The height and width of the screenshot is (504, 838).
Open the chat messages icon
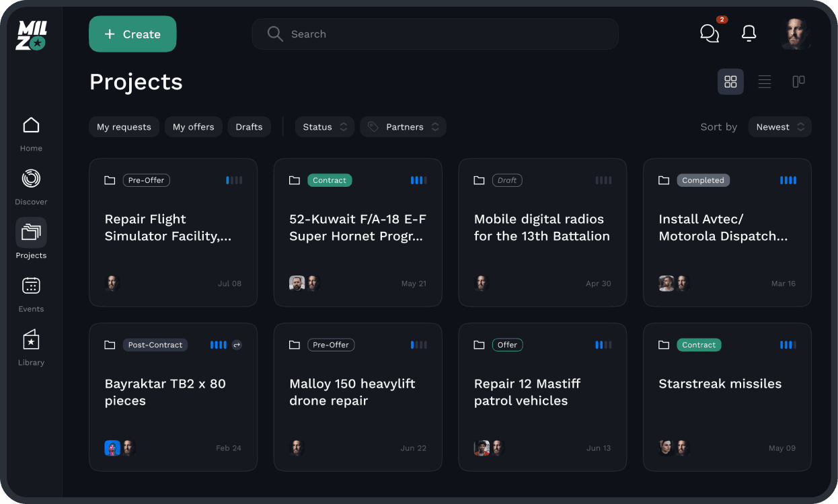(710, 34)
